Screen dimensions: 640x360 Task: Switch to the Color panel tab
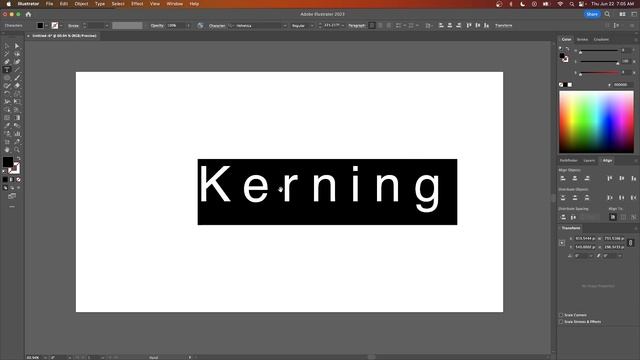point(567,40)
